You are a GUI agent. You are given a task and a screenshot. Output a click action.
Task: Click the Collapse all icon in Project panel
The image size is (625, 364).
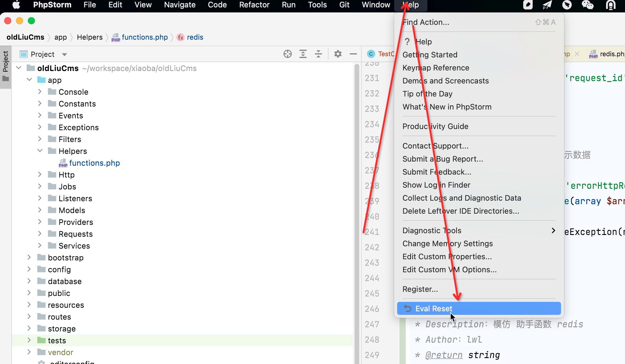click(x=318, y=54)
